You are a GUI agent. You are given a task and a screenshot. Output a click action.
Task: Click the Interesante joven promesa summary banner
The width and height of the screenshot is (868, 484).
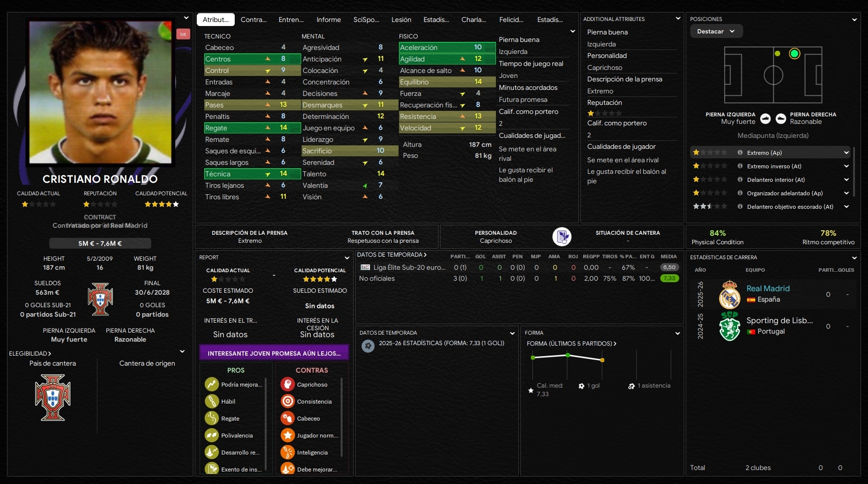274,353
